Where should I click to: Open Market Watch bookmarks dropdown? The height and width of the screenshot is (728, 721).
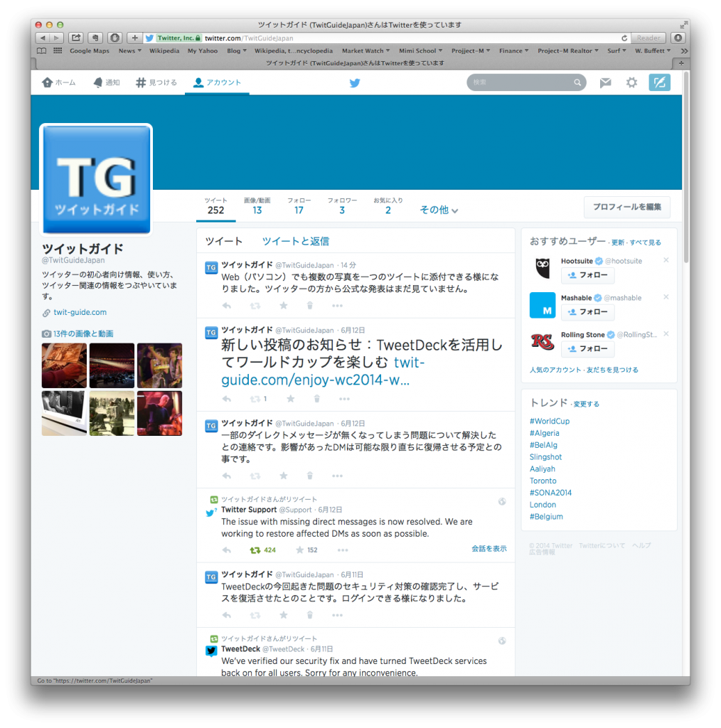[x=366, y=51]
